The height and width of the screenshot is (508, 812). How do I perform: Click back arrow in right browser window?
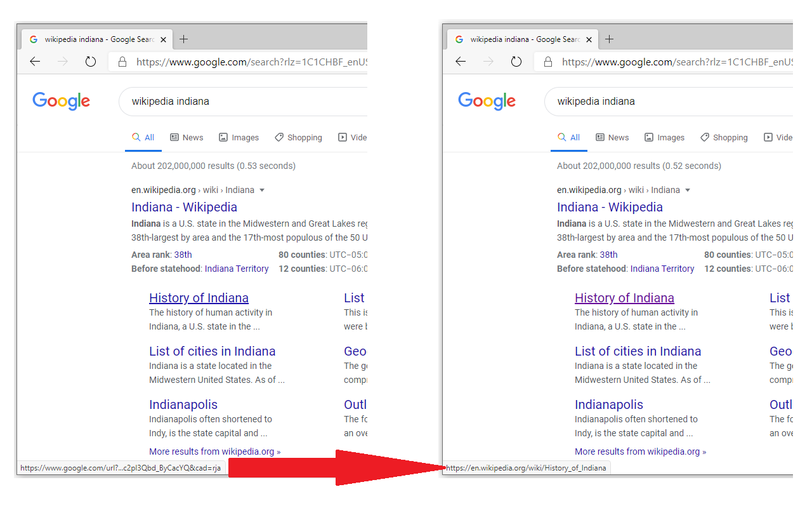point(461,62)
